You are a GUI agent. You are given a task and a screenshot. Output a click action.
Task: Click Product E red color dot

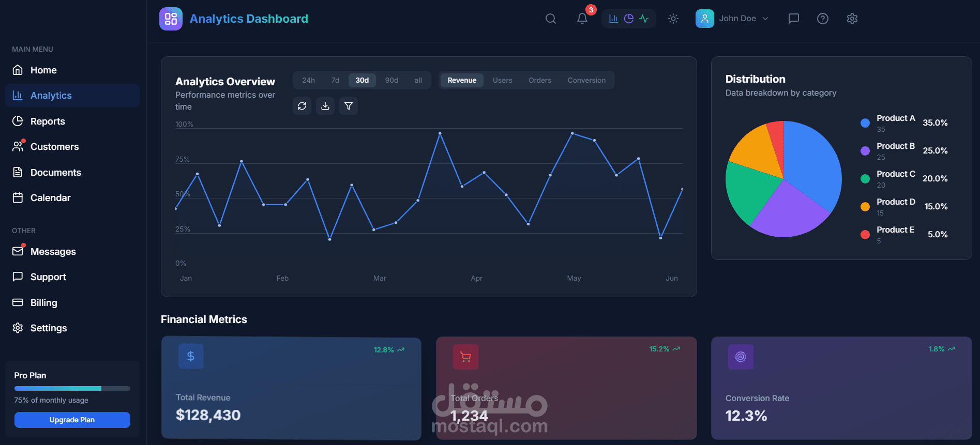[x=865, y=235]
